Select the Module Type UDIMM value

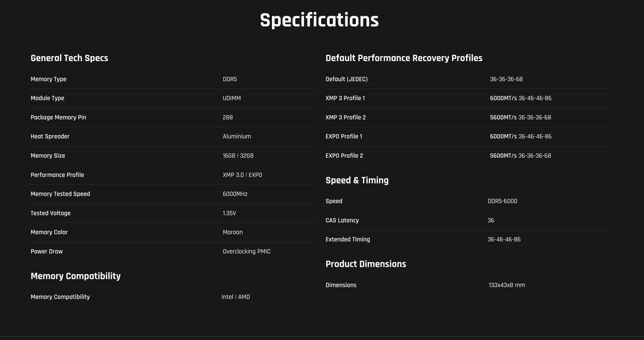coord(232,98)
